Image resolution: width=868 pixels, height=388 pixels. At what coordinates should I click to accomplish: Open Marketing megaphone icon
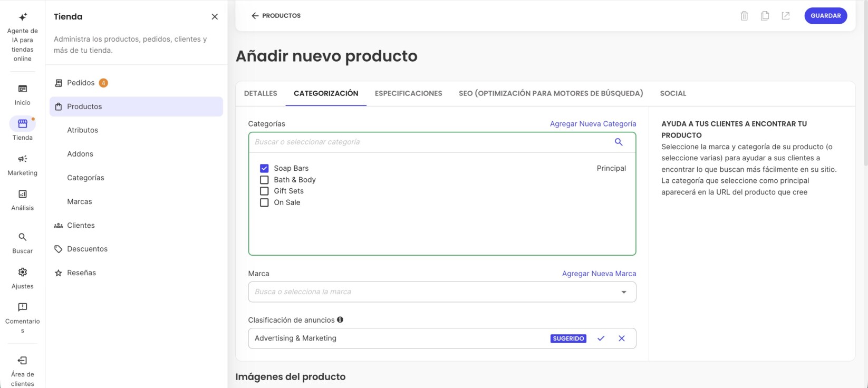point(23,159)
